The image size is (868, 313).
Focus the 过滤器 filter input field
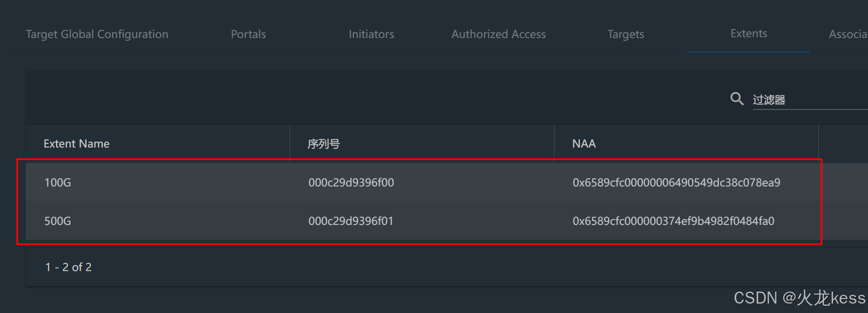click(810, 100)
